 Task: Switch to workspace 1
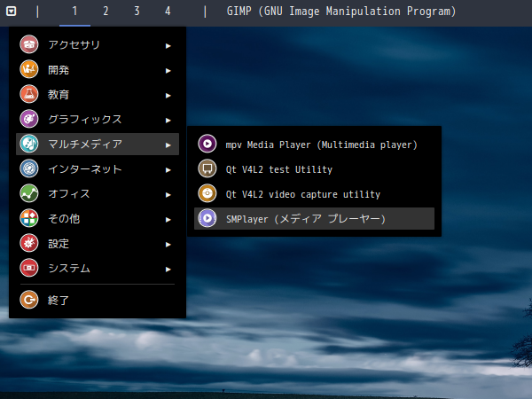(x=74, y=12)
